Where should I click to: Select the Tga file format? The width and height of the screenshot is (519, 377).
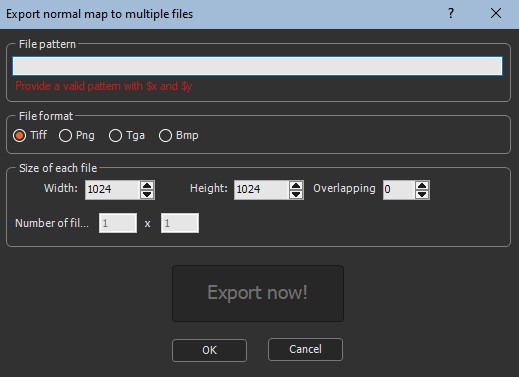coord(127,135)
